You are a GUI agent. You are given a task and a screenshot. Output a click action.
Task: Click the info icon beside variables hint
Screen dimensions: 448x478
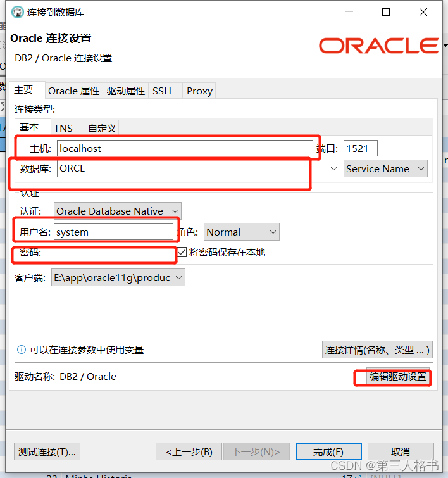22,349
